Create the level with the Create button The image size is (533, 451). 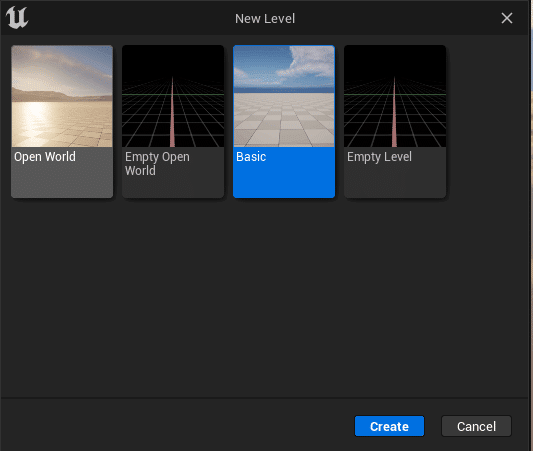[390, 426]
